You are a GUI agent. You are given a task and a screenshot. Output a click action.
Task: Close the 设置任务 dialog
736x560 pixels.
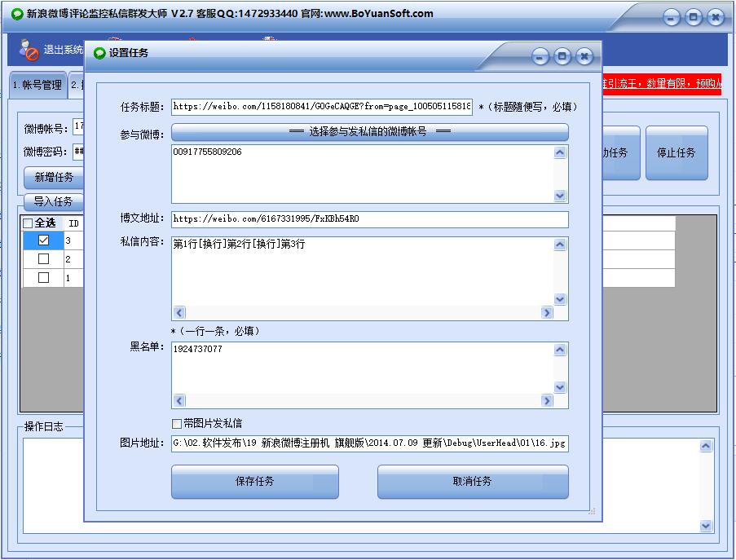tap(584, 57)
